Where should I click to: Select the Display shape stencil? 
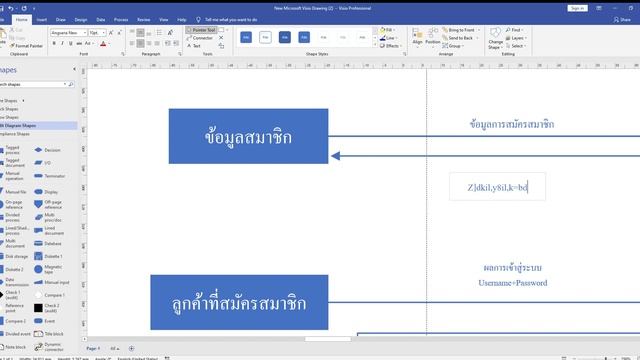[46, 192]
